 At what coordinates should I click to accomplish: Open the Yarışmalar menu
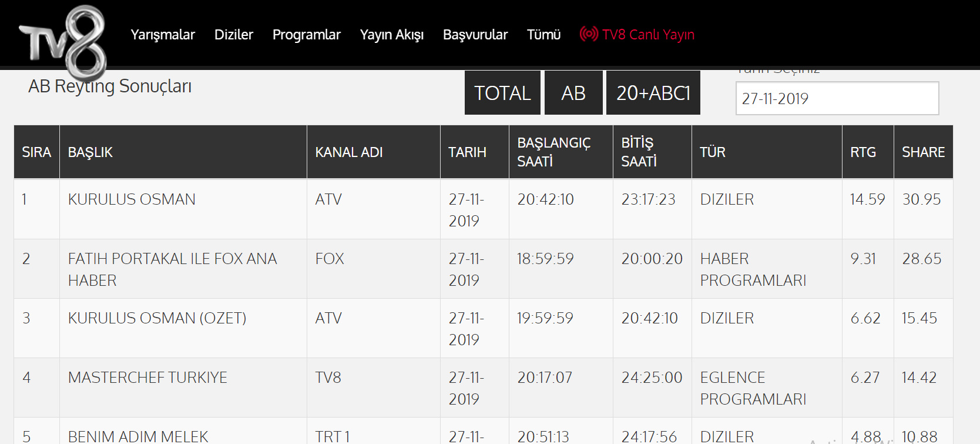(x=163, y=35)
